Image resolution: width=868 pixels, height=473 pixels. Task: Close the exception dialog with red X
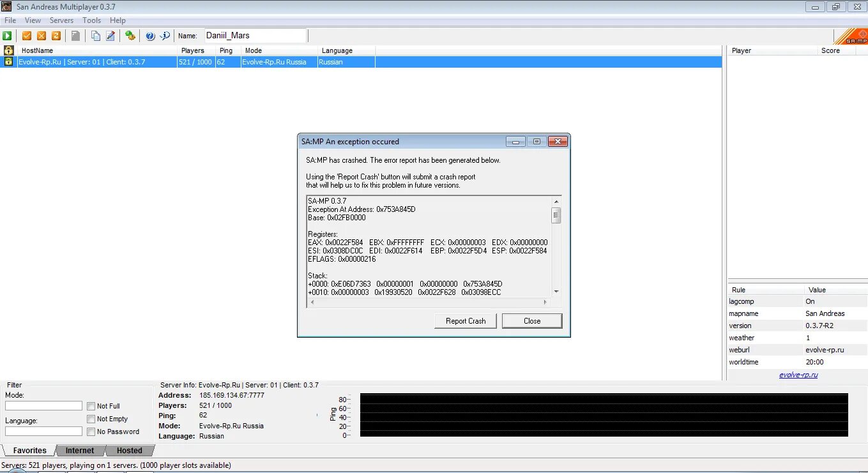(558, 142)
